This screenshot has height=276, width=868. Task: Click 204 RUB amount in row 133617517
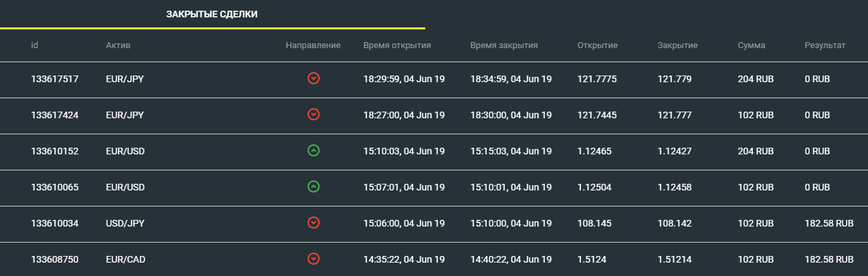click(756, 79)
